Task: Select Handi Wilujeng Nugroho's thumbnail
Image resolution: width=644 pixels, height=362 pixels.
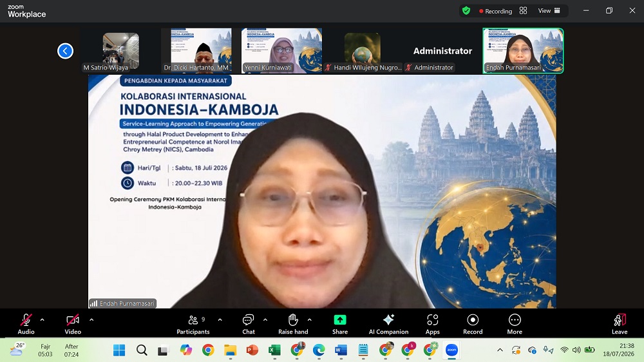Action: pos(362,51)
